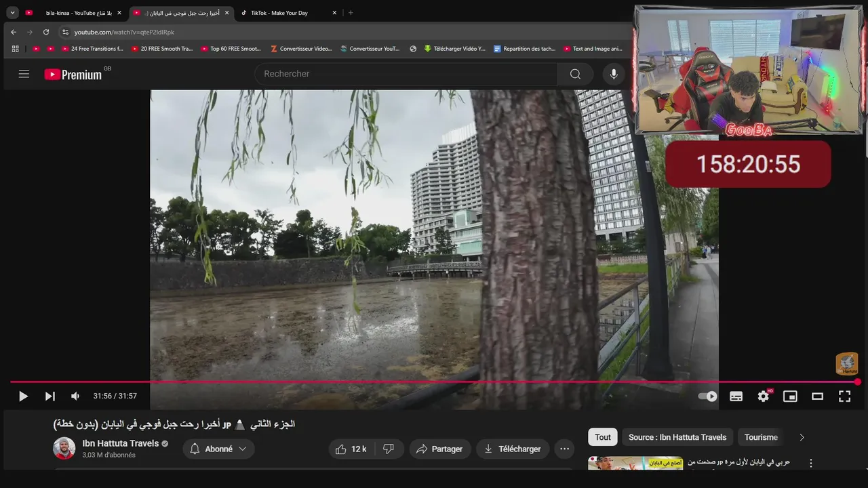Open options for first suggested video

(810, 464)
